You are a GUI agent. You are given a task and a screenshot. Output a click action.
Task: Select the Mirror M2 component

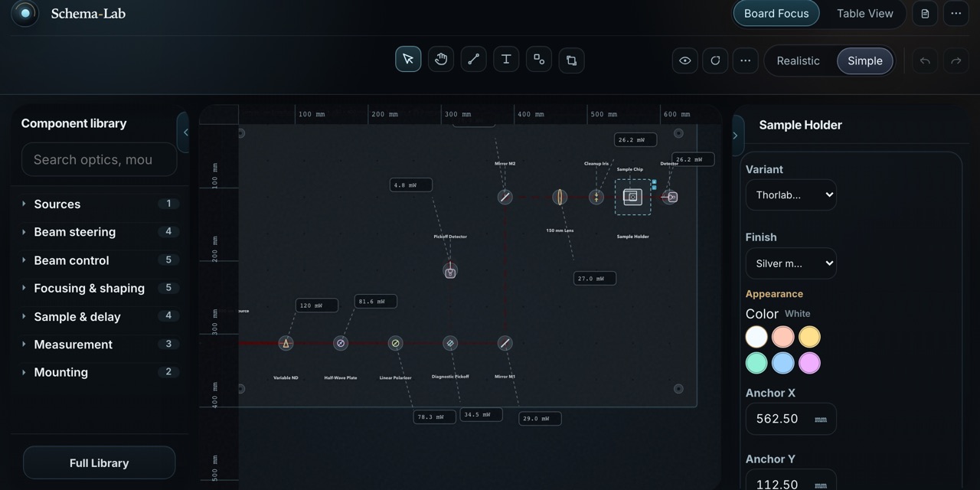coord(505,197)
